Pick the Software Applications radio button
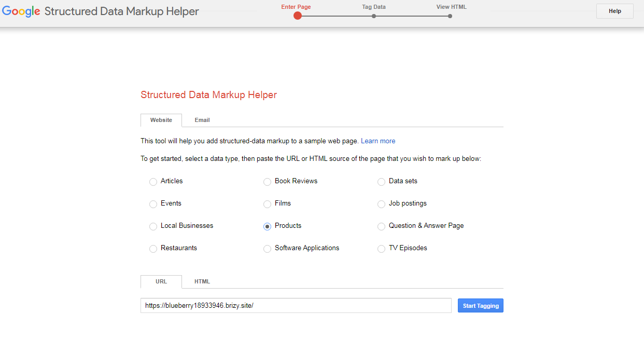 267,249
